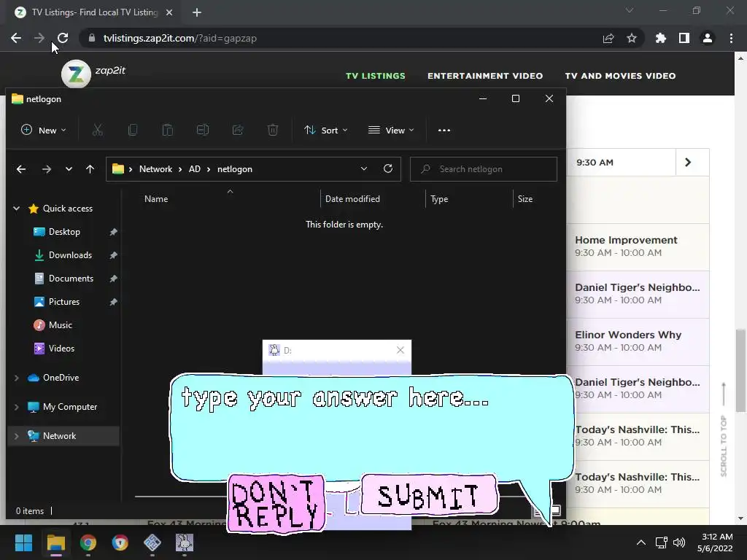The height and width of the screenshot is (560, 747).
Task: Open the volume control in system tray
Action: (x=679, y=542)
